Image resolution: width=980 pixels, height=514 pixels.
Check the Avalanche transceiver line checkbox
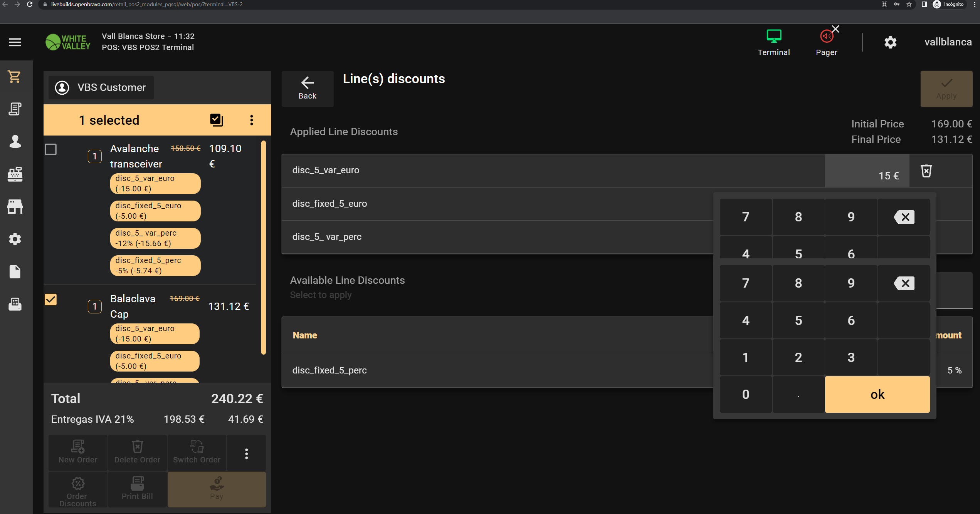(x=51, y=149)
